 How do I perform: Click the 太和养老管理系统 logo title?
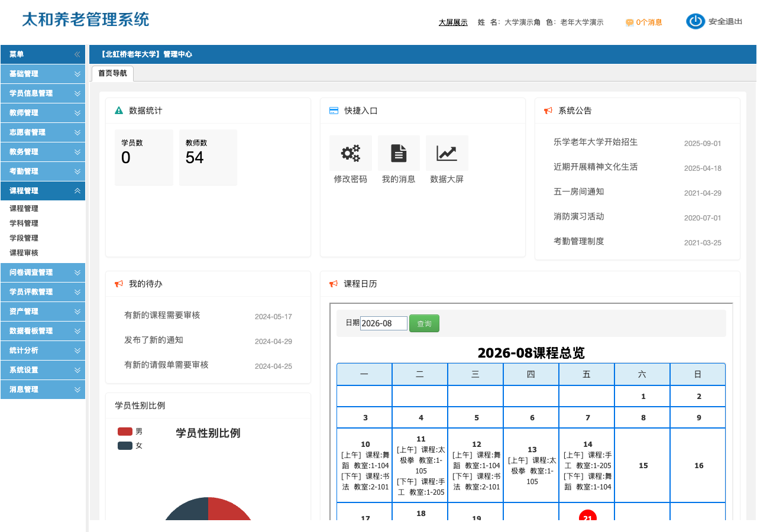pos(85,20)
